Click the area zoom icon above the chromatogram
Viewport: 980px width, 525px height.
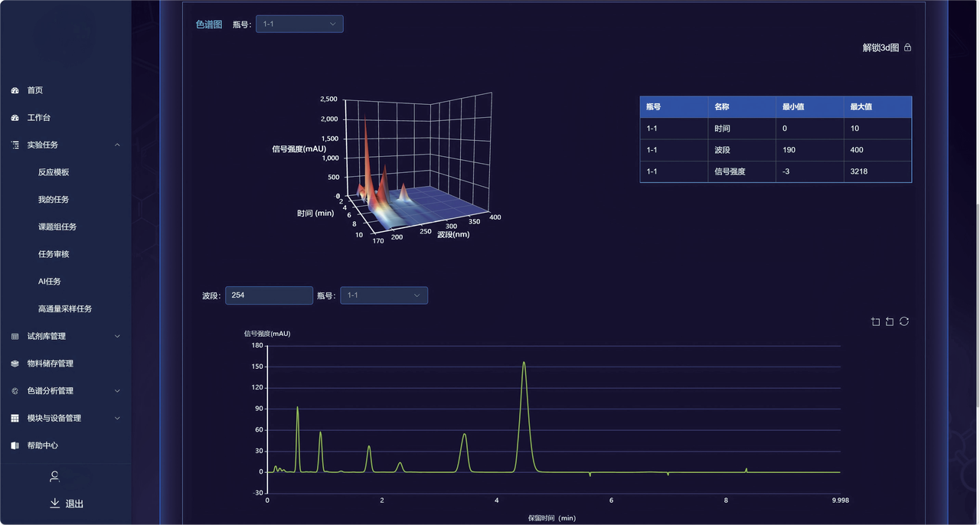(x=875, y=321)
